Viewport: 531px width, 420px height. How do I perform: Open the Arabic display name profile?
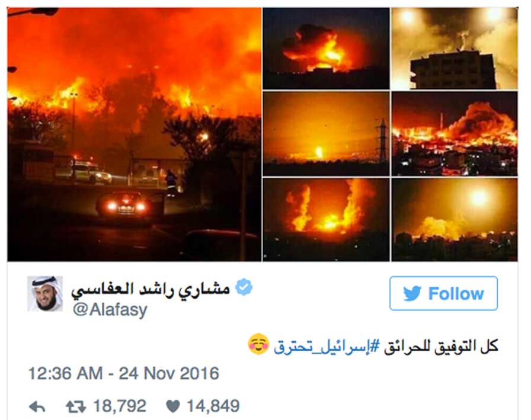tap(151, 289)
